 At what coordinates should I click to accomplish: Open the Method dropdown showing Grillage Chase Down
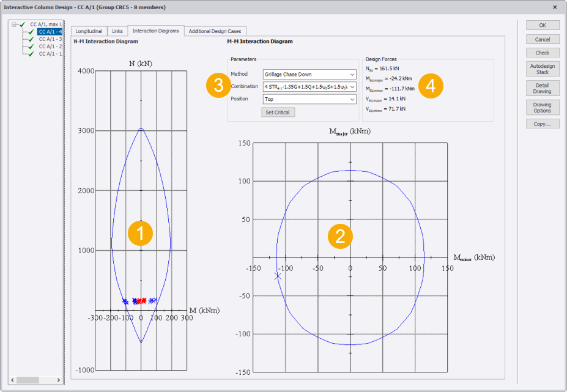[309, 75]
